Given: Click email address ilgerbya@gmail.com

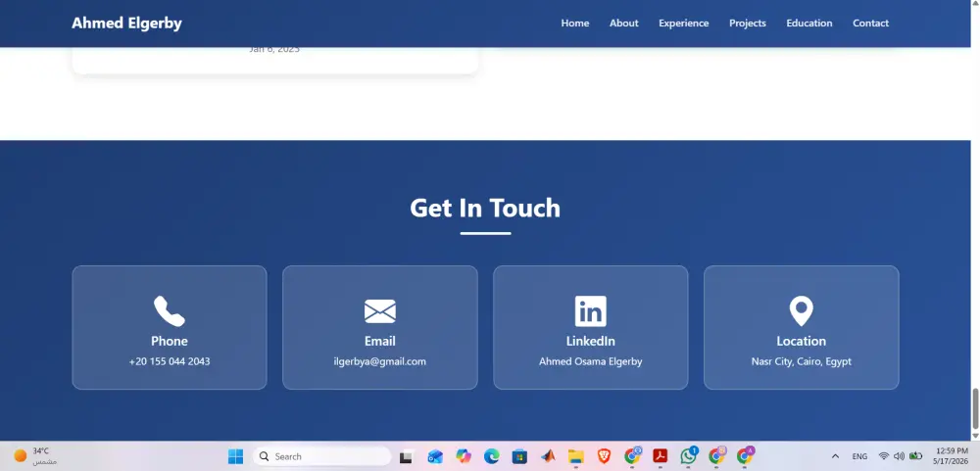Looking at the screenshot, I should pos(380,361).
